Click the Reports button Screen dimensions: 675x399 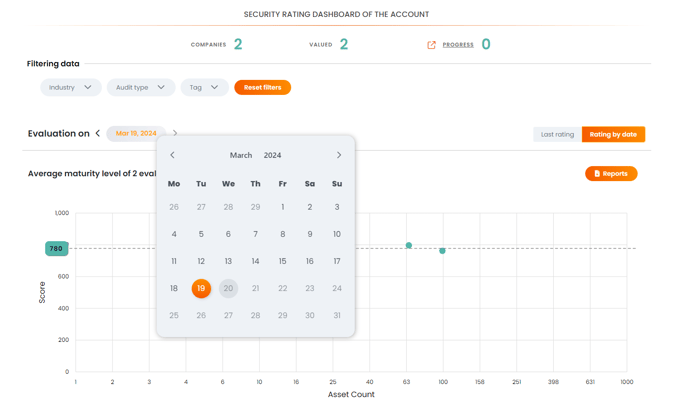[x=611, y=173]
